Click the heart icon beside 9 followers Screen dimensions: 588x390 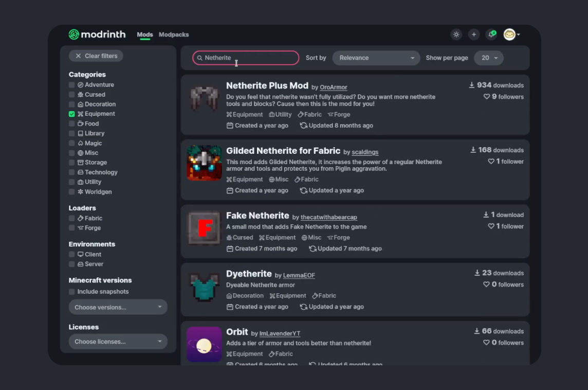[x=486, y=97]
